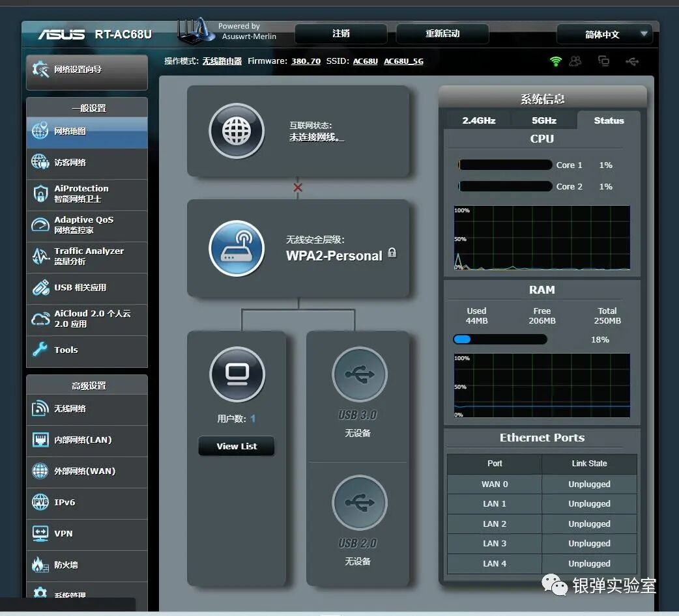Click the Wireless (无线网络) sidebar icon
679x616 pixels.
[x=40, y=408]
